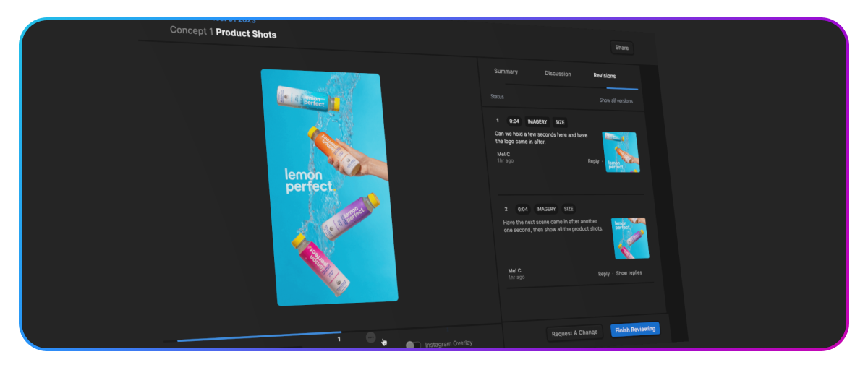Screen dimensions: 868x370
Task: Open the Summary tab
Action: tap(506, 72)
